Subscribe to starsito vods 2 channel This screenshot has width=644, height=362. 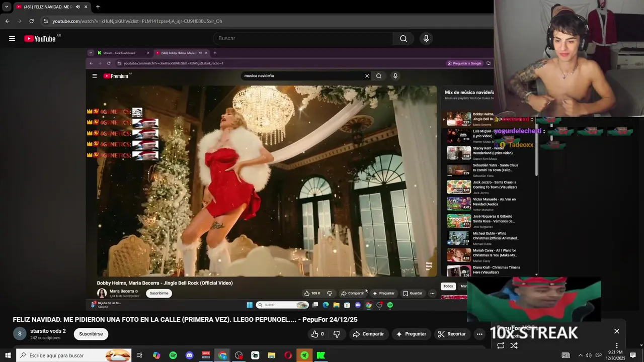tap(91, 334)
